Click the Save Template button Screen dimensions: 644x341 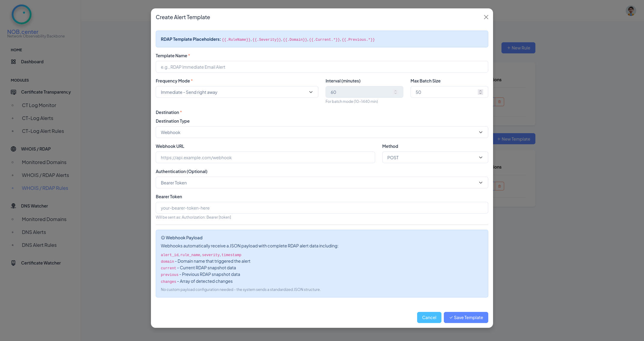[466, 317]
